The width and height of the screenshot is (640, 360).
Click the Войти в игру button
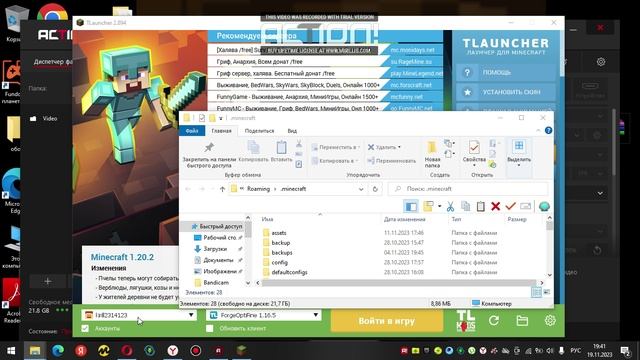pyautogui.click(x=387, y=321)
